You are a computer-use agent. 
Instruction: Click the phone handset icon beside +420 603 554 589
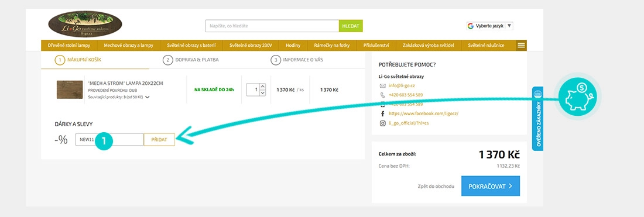pos(383,95)
